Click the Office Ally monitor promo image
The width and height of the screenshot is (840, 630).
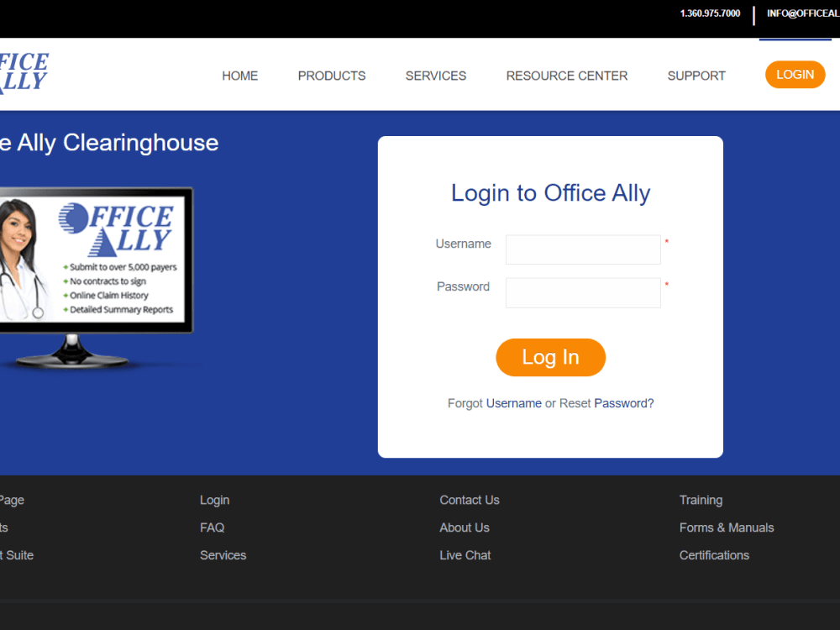[x=97, y=277]
